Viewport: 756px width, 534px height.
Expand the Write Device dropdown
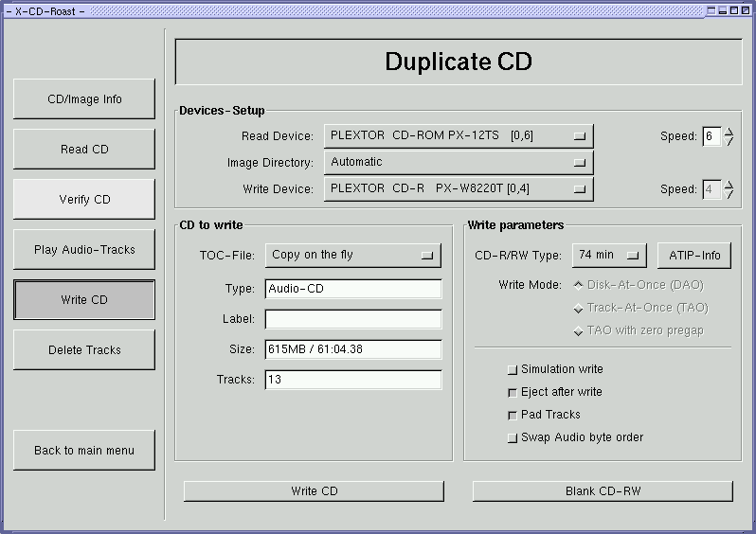click(x=459, y=189)
